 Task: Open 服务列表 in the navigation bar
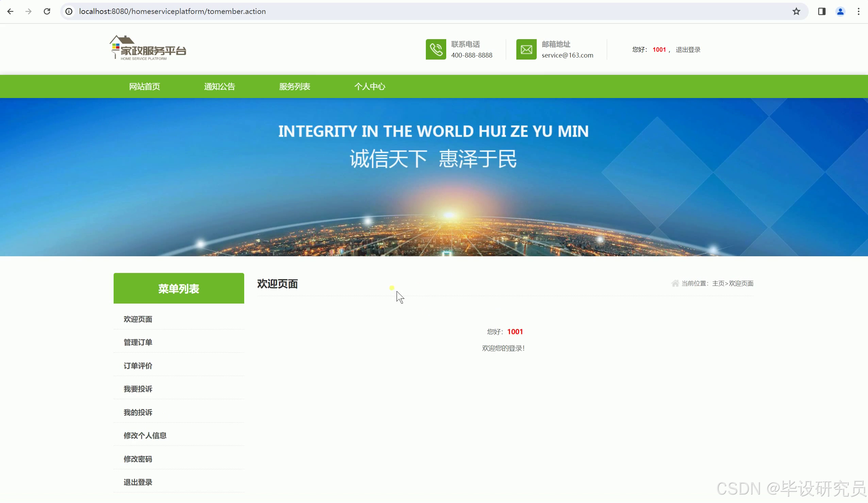click(x=295, y=86)
